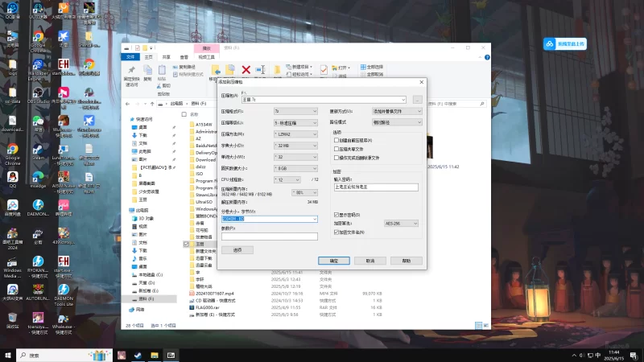Click the File Explorer taskbar icon
Viewport: 644px width, 362px height.
[x=155, y=355]
